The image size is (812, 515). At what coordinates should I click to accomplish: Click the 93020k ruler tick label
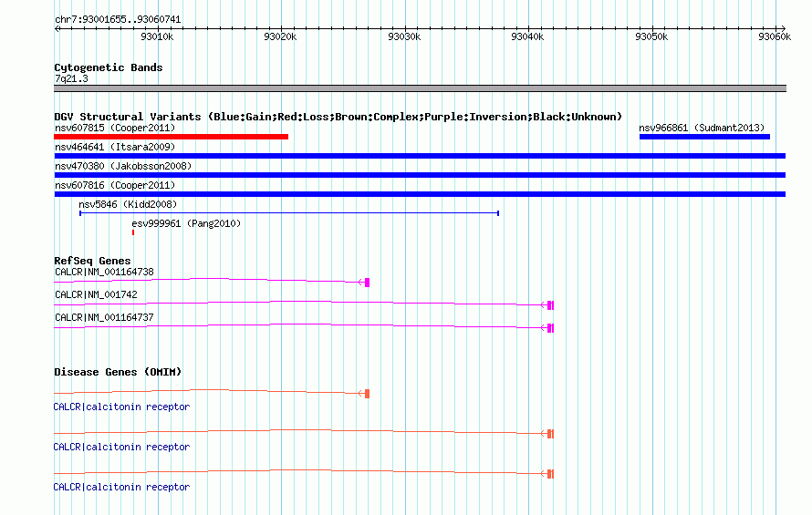(x=280, y=36)
